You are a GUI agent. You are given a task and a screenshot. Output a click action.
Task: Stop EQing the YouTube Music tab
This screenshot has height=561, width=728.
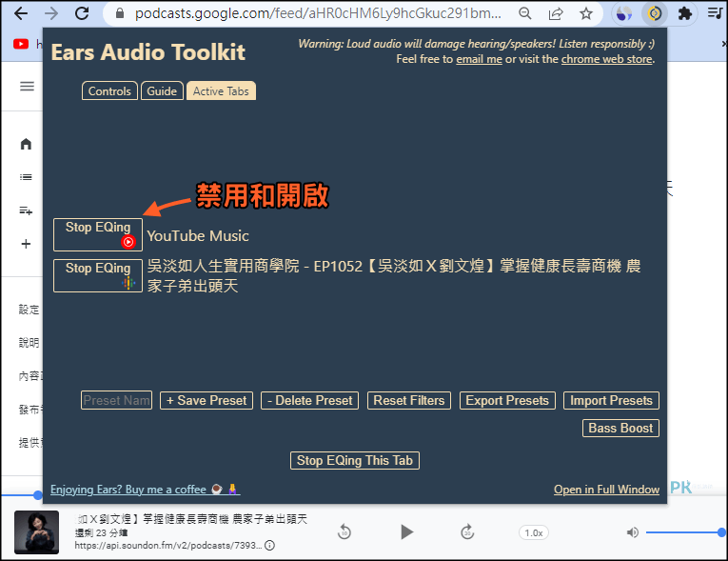click(x=98, y=234)
